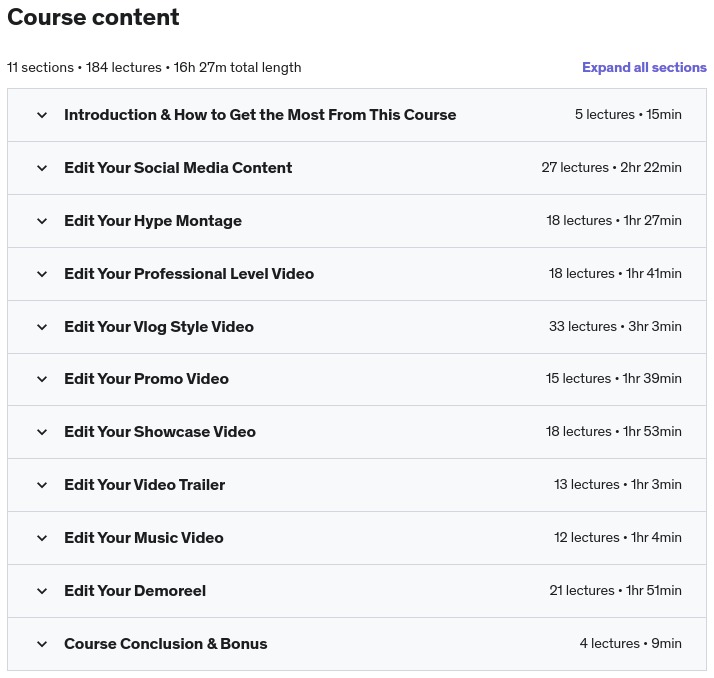Expand the Introduction section chevron
714x678 pixels.
pyautogui.click(x=42, y=115)
